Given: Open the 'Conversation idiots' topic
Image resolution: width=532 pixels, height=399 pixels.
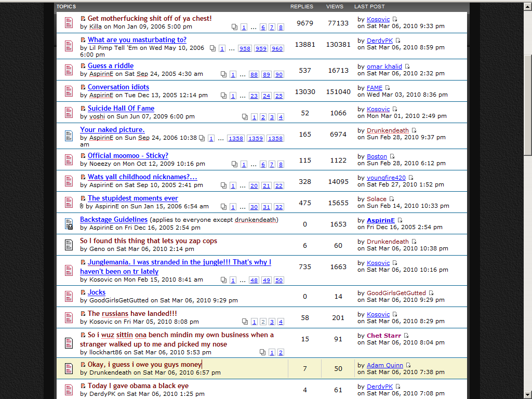Looking at the screenshot, I should click(x=118, y=87).
